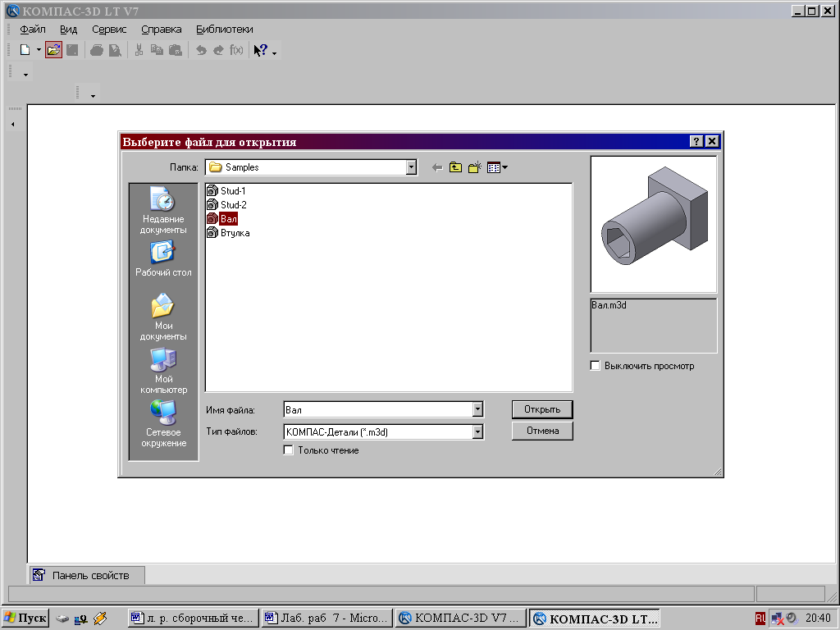This screenshot has width=840, height=630.
Task: Open the Файл menu
Action: tap(33, 30)
